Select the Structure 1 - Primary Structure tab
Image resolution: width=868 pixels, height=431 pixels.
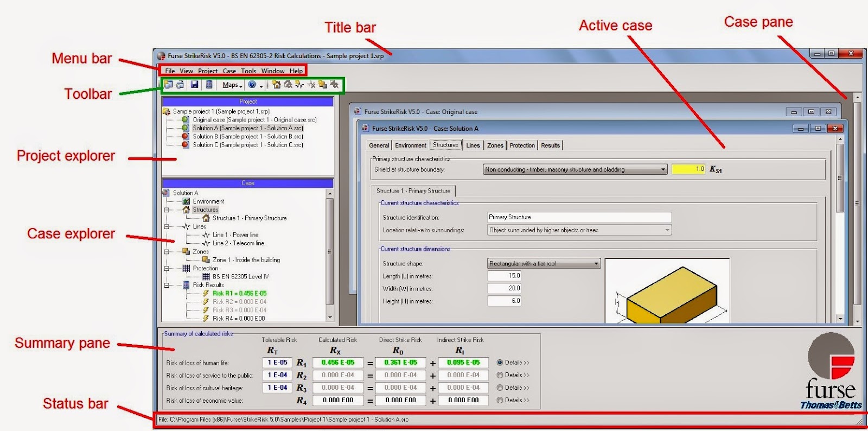point(413,191)
